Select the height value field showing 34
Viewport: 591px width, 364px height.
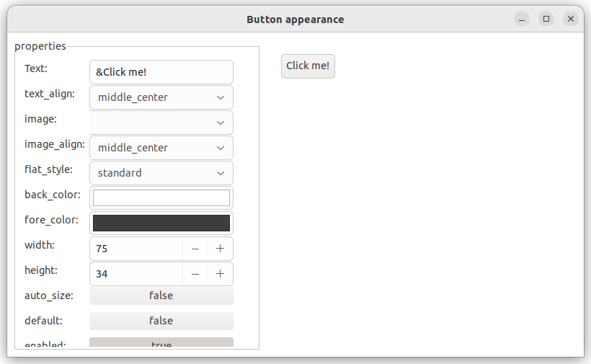pos(135,274)
